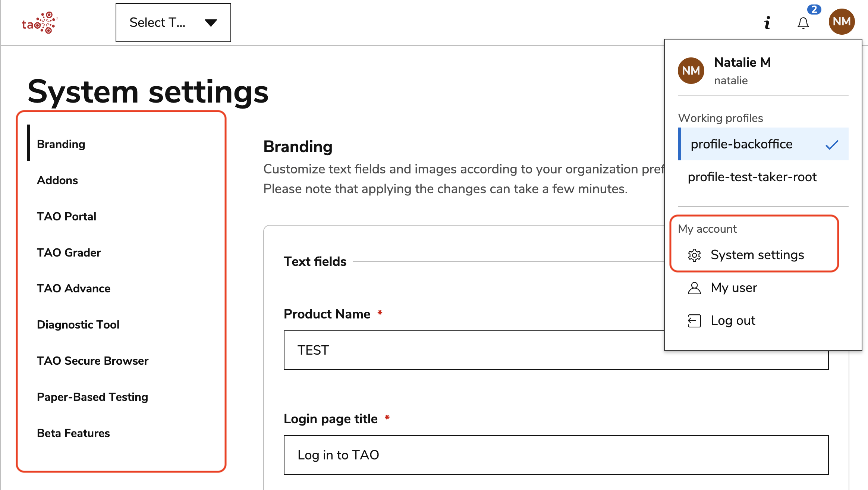The width and height of the screenshot is (868, 490).
Task: Click the Product Name input field
Action: (x=556, y=350)
